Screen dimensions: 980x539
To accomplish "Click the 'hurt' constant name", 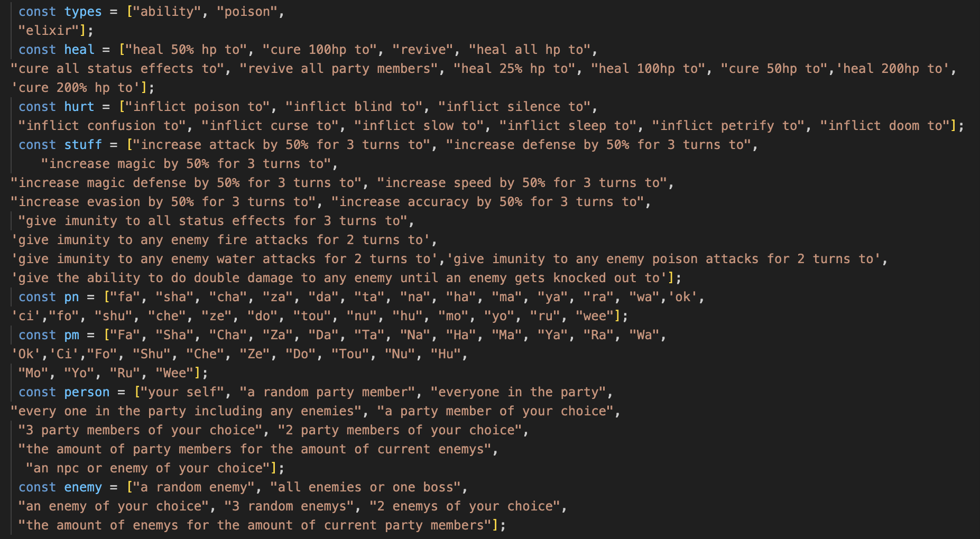I will 79,107.
